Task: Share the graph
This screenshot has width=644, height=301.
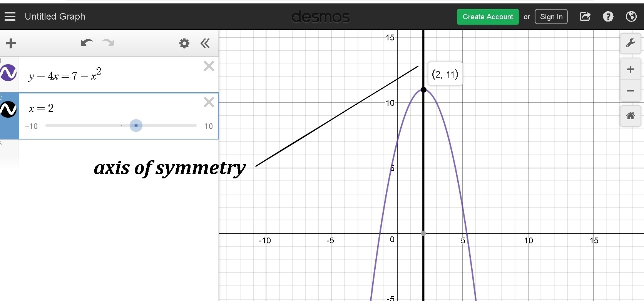Action: click(x=585, y=17)
